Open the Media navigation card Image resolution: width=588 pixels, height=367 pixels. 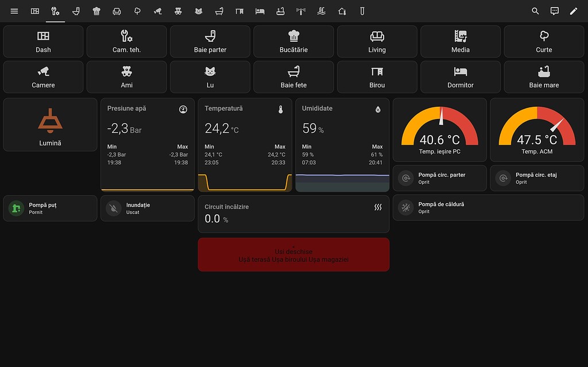pos(461,41)
